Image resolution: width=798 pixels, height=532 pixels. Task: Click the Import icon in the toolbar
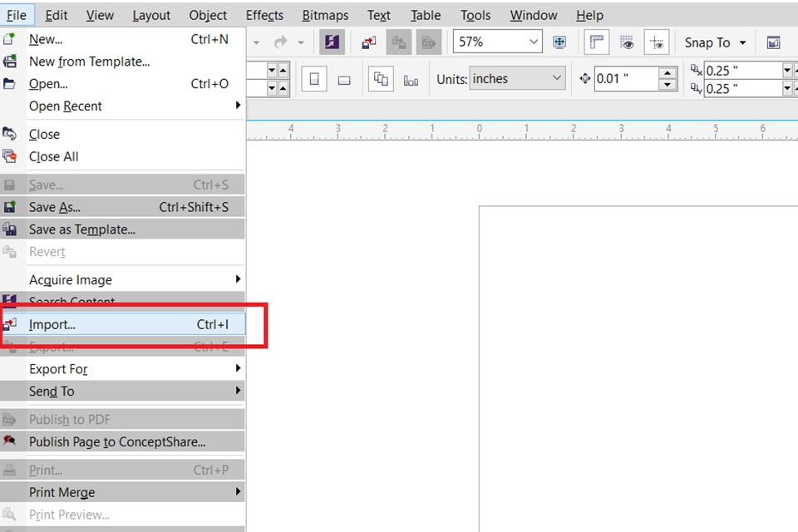click(369, 42)
